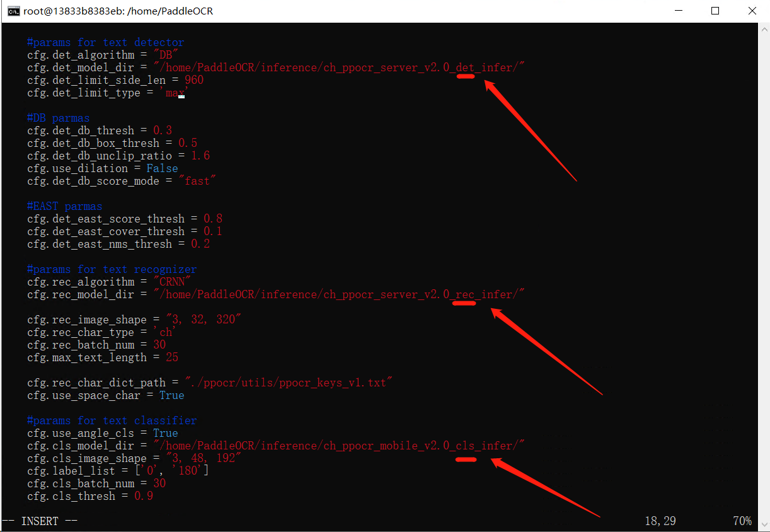Image resolution: width=770 pixels, height=532 pixels.
Task: Click the terminal icon in the title bar
Action: (x=13, y=11)
